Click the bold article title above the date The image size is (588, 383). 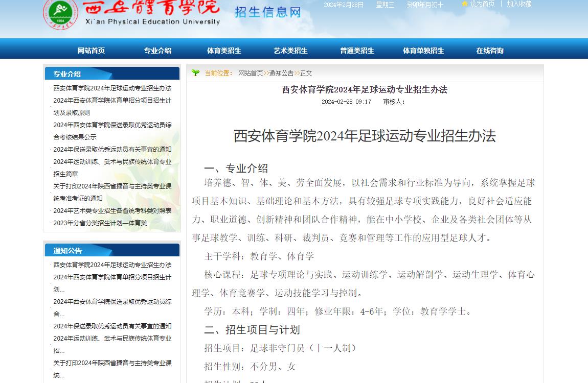[365, 89]
